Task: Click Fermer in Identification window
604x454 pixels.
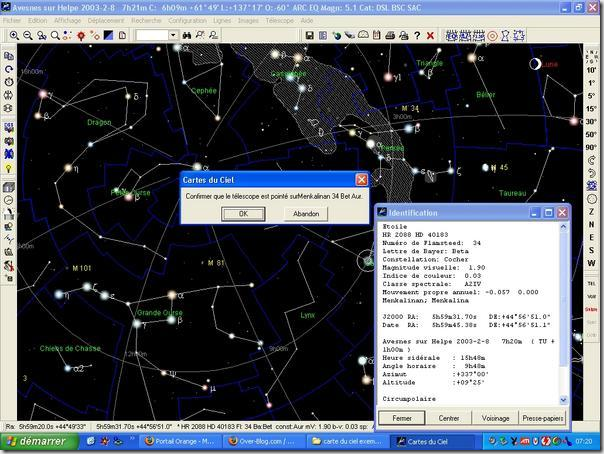Action: [x=402, y=418]
